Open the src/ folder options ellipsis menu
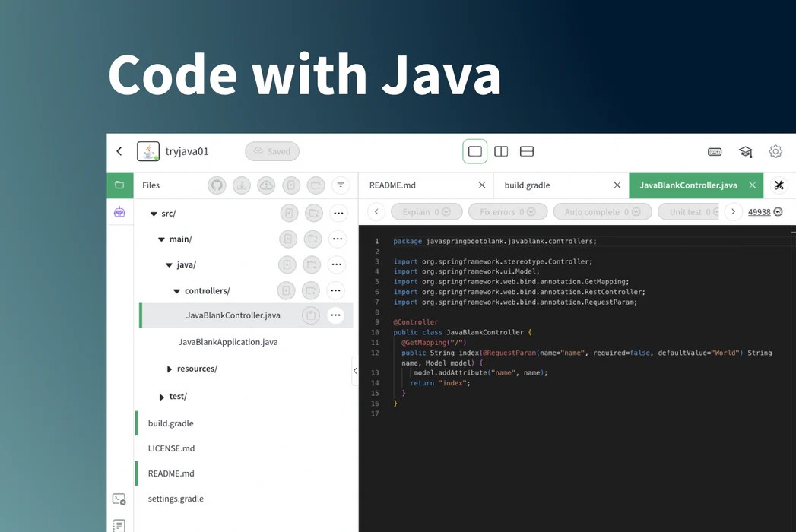 tap(338, 214)
